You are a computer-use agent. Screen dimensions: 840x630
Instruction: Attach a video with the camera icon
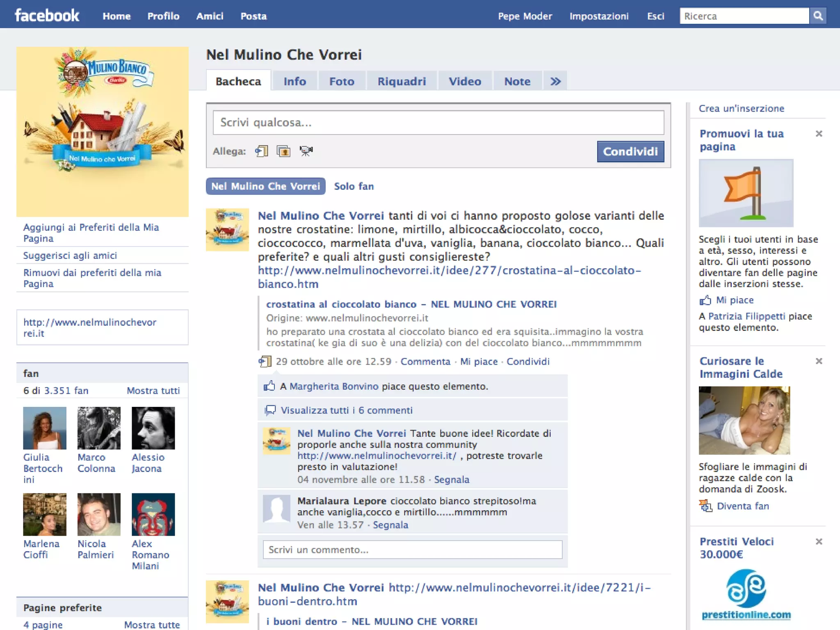[x=306, y=151]
